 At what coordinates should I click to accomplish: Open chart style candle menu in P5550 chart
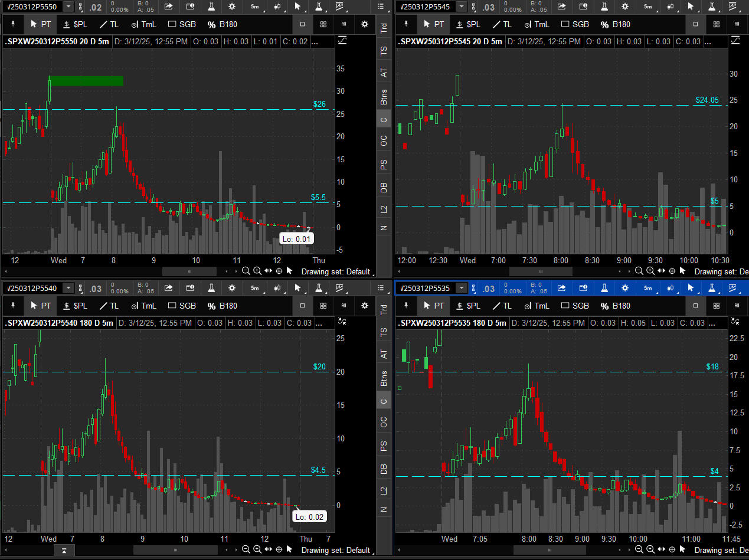[x=277, y=6]
